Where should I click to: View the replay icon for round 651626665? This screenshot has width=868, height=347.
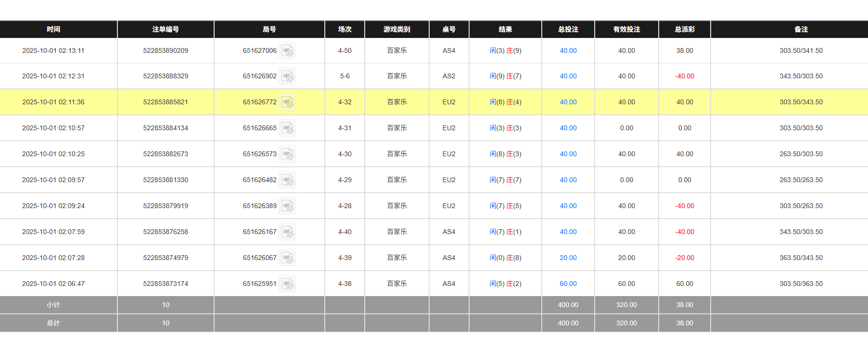pos(287,128)
